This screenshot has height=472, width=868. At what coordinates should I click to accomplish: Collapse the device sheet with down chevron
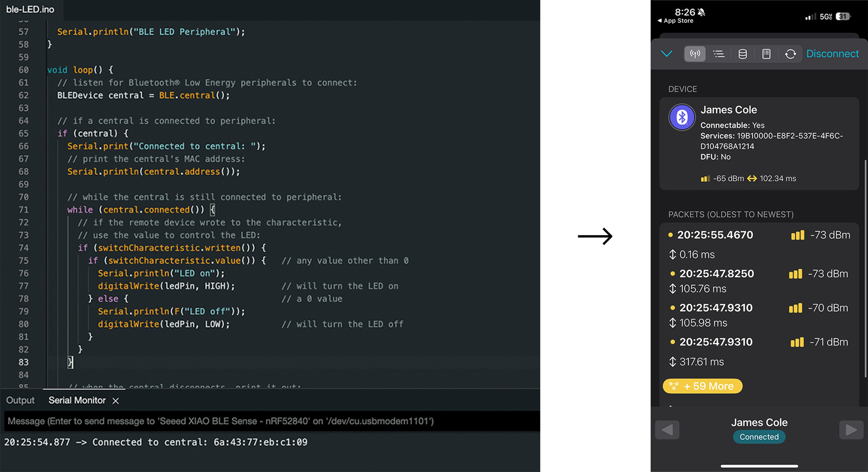[x=667, y=54]
